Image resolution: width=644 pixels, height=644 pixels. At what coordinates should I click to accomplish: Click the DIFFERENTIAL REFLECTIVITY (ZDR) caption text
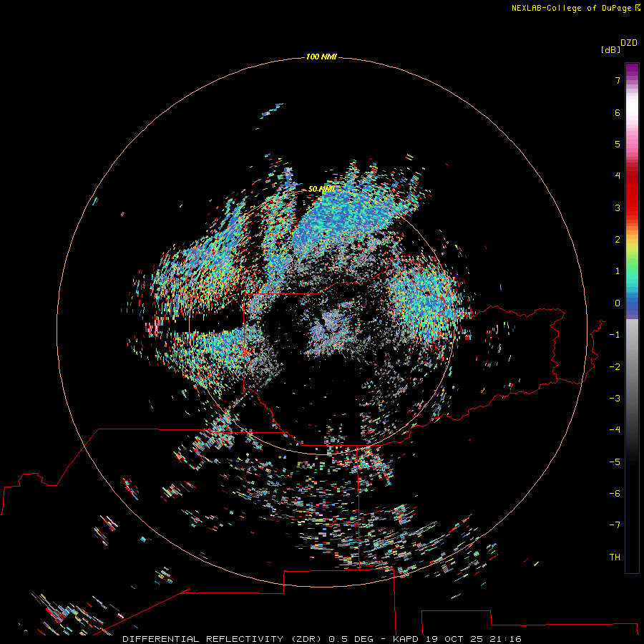223,639
